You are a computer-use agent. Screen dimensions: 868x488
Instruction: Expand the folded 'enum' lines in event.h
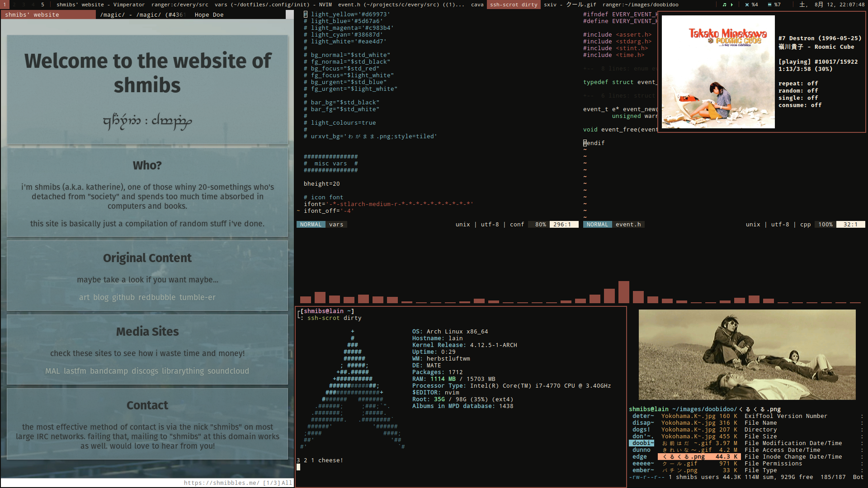click(x=619, y=69)
